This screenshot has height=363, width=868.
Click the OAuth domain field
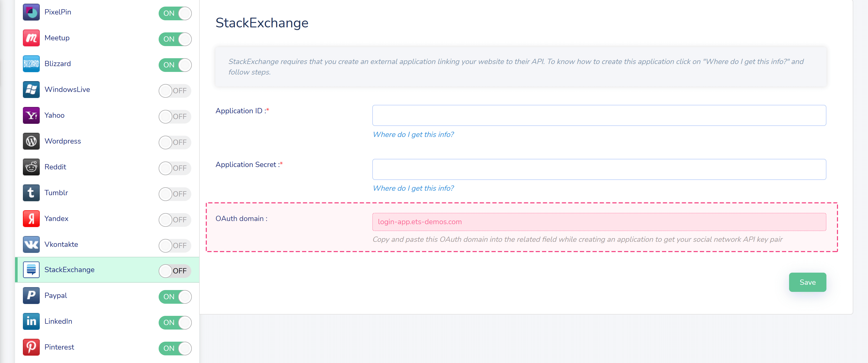pos(599,222)
